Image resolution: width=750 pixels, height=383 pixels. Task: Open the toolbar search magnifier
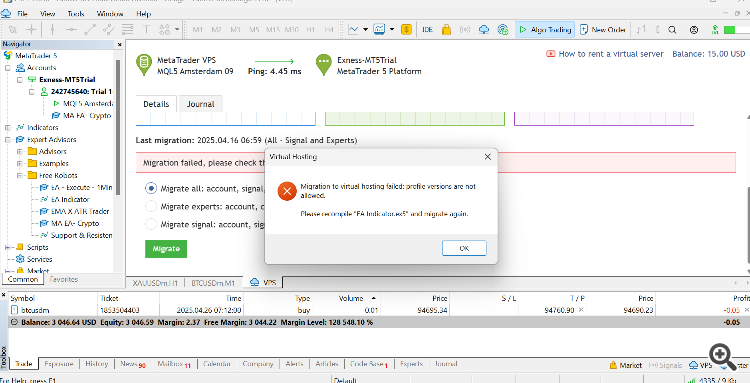tap(672, 30)
